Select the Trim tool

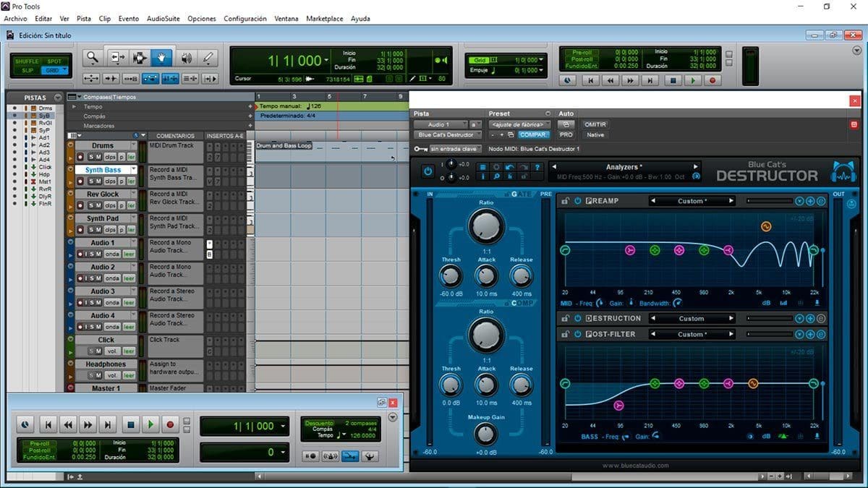pos(118,58)
